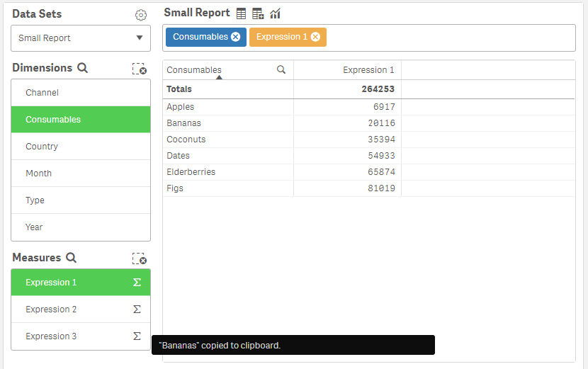This screenshot has height=369, width=588.
Task: Select the Bananas row cell
Action: (228, 123)
